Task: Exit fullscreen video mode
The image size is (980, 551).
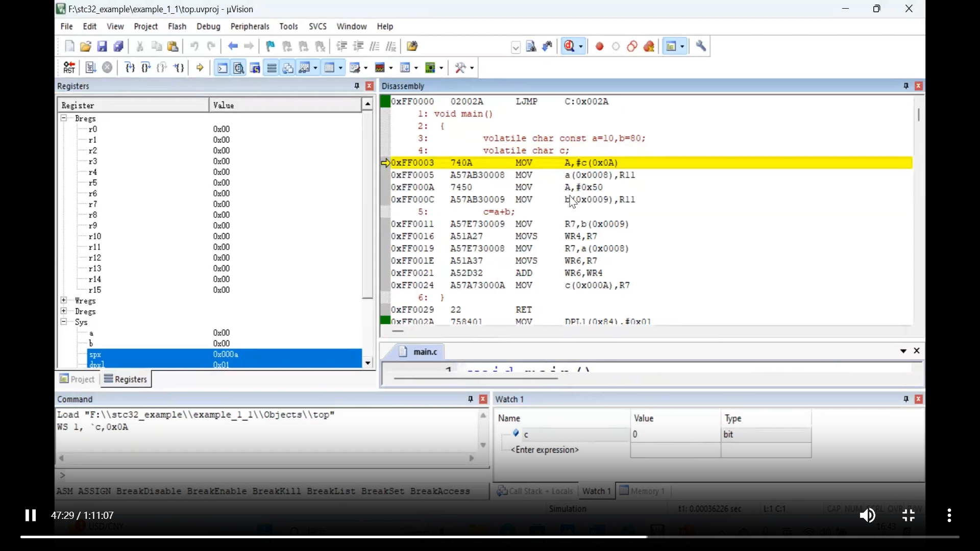Action: pyautogui.click(x=909, y=516)
